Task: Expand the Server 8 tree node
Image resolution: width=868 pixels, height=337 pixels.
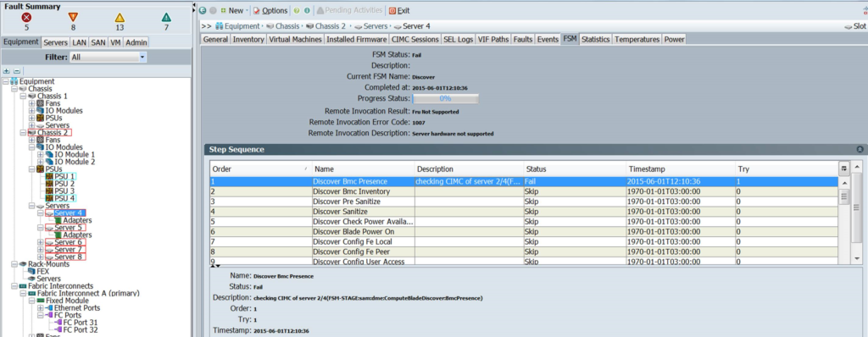Action: (x=41, y=257)
